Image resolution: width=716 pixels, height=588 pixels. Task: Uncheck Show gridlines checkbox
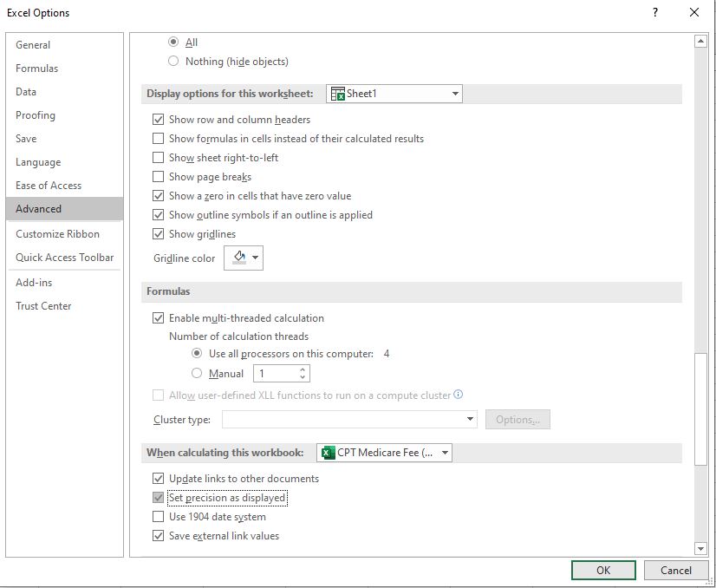coord(158,234)
